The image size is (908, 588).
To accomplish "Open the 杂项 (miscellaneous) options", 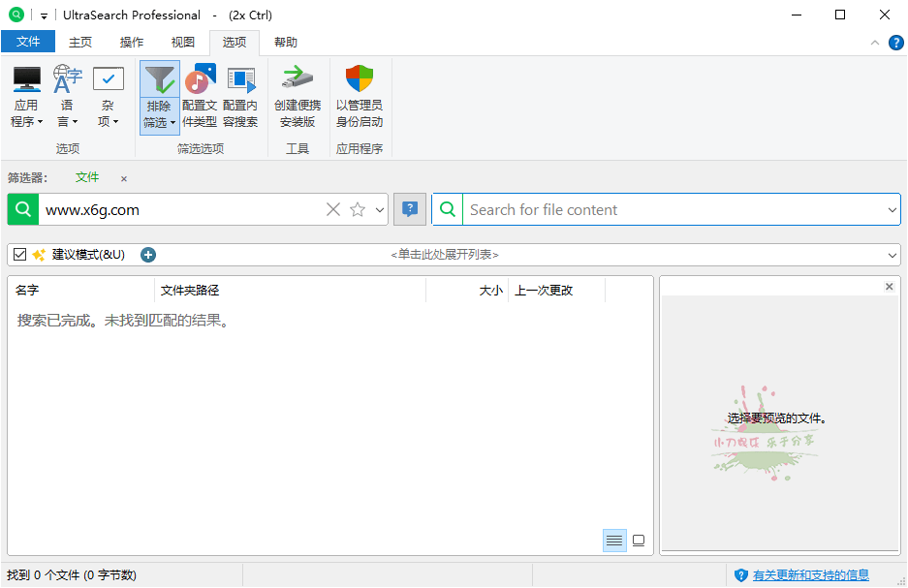I will 108,97.
